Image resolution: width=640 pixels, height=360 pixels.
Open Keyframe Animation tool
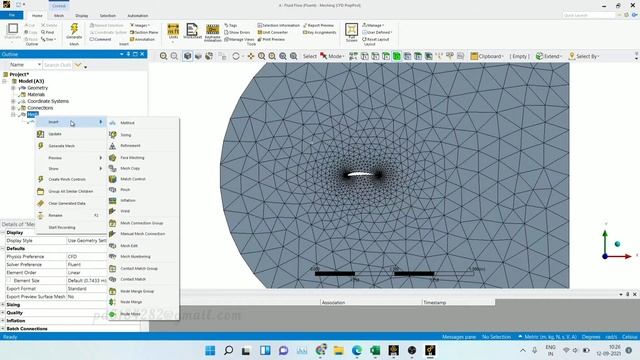click(x=213, y=33)
